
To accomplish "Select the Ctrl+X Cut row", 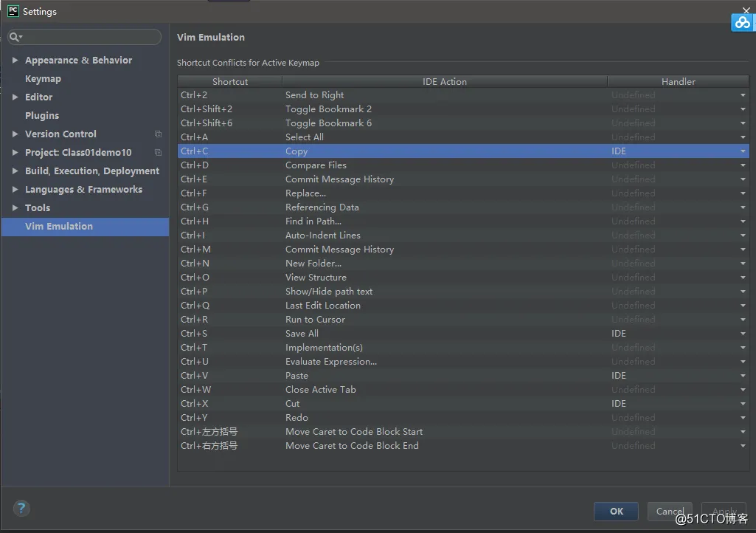I will 369,404.
